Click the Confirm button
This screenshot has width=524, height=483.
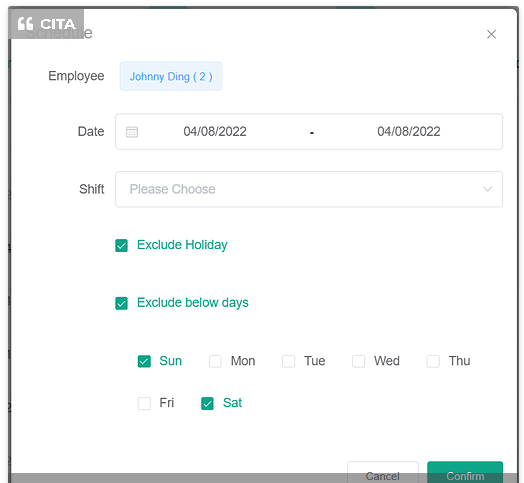pos(465,472)
